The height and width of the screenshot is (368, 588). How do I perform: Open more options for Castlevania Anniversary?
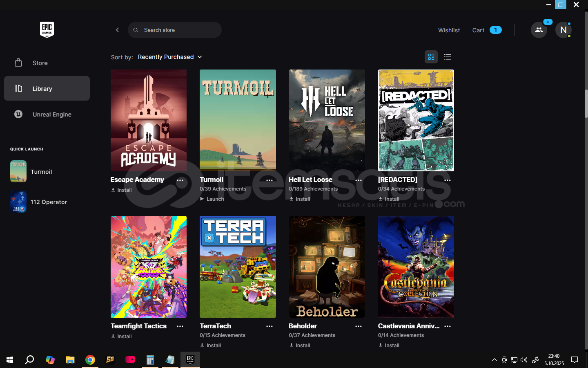[x=448, y=326]
